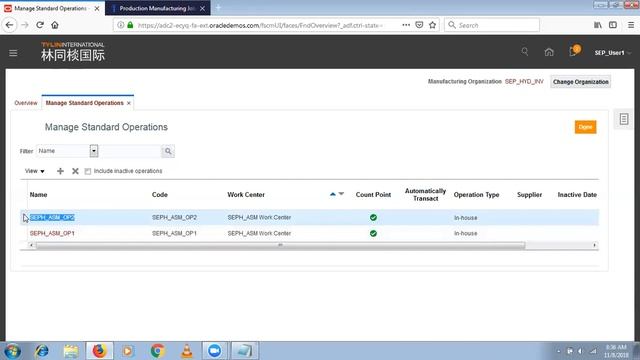Click the Code column header
Image resolution: width=640 pixels, height=360 pixels.
pos(160,195)
